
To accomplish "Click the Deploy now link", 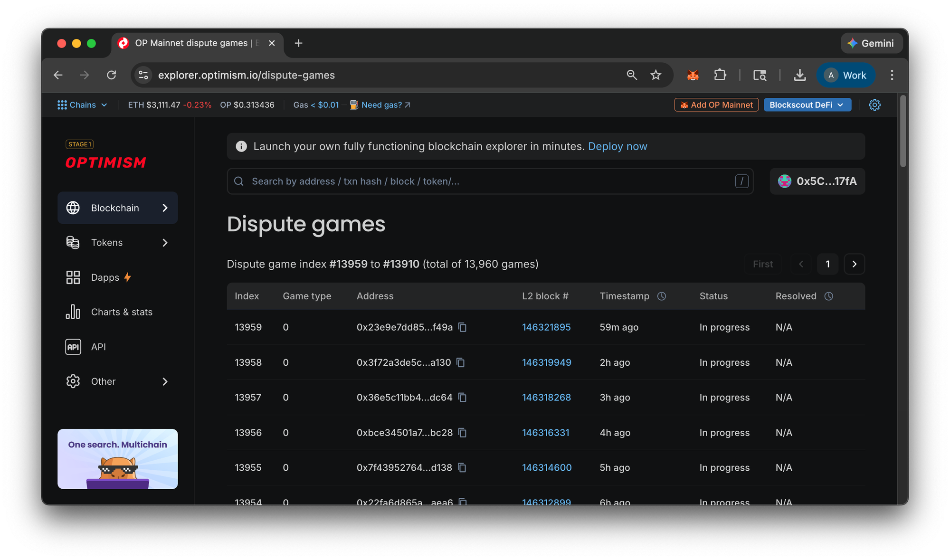I will [x=617, y=146].
